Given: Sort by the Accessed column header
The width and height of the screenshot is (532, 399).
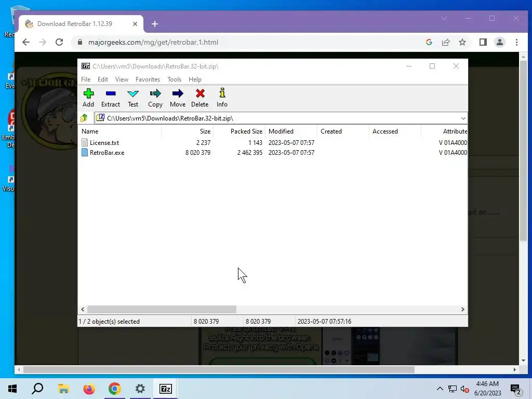Looking at the screenshot, I should tap(395, 131).
